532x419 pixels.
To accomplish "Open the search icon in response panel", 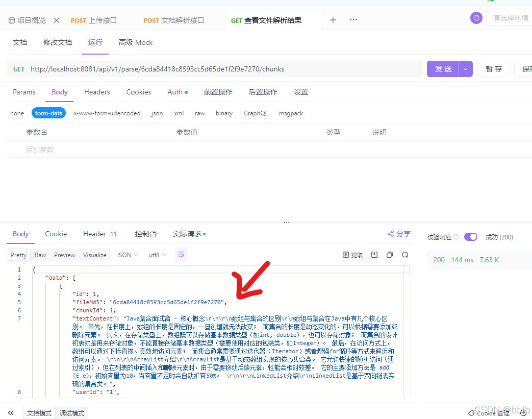I will coord(404,254).
